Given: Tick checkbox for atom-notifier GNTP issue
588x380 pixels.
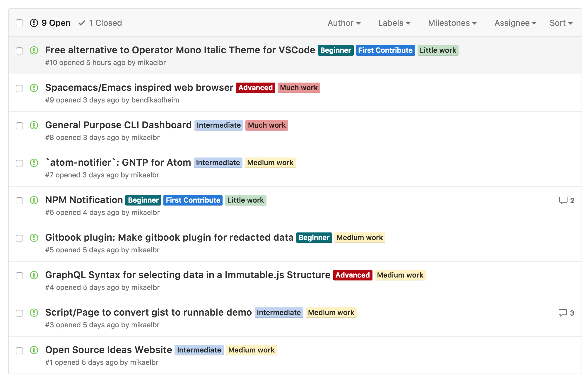Looking at the screenshot, I should (x=19, y=163).
